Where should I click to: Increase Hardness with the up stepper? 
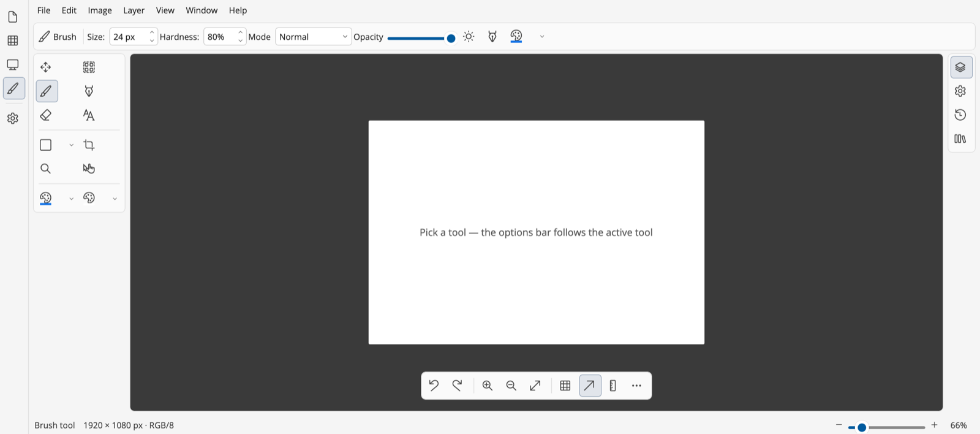click(240, 32)
